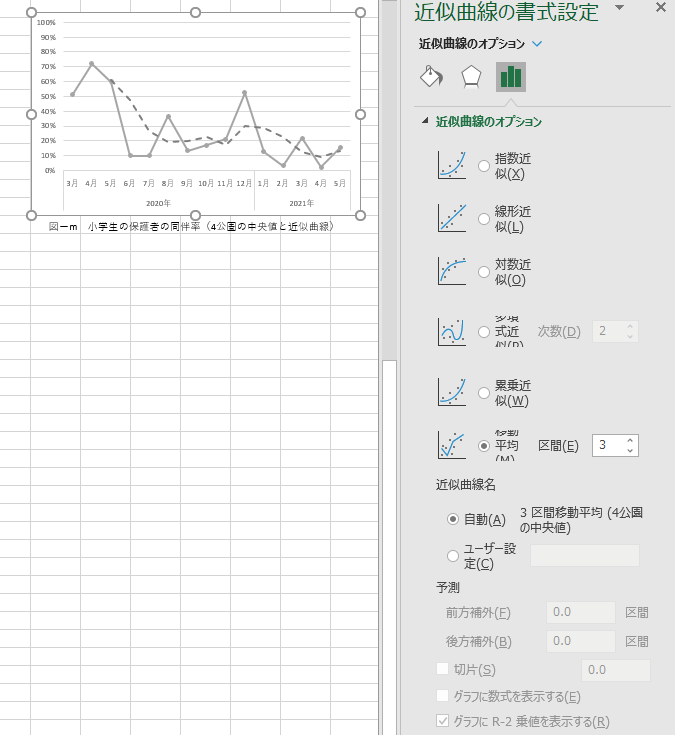Select the polynomial 多項式近似 radio button
Screen dimensions: 675x735
[x=484, y=332]
